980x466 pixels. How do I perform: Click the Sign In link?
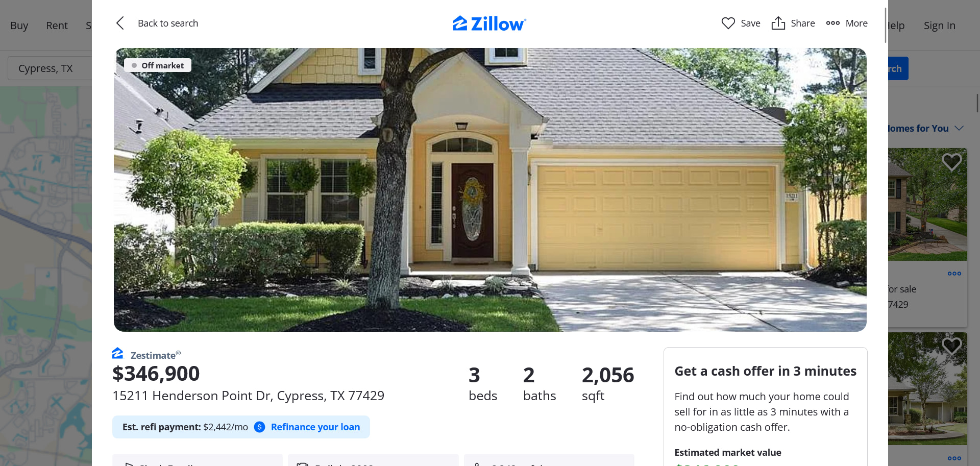pyautogui.click(x=939, y=26)
